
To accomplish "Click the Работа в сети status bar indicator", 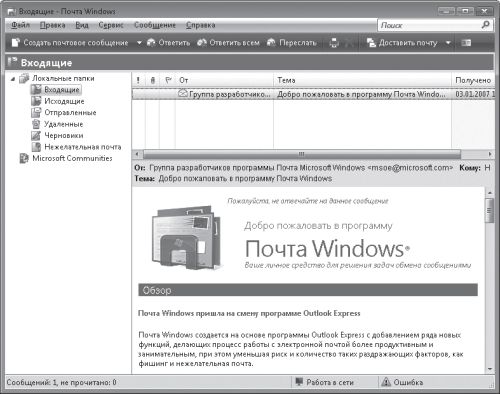I will click(x=325, y=382).
